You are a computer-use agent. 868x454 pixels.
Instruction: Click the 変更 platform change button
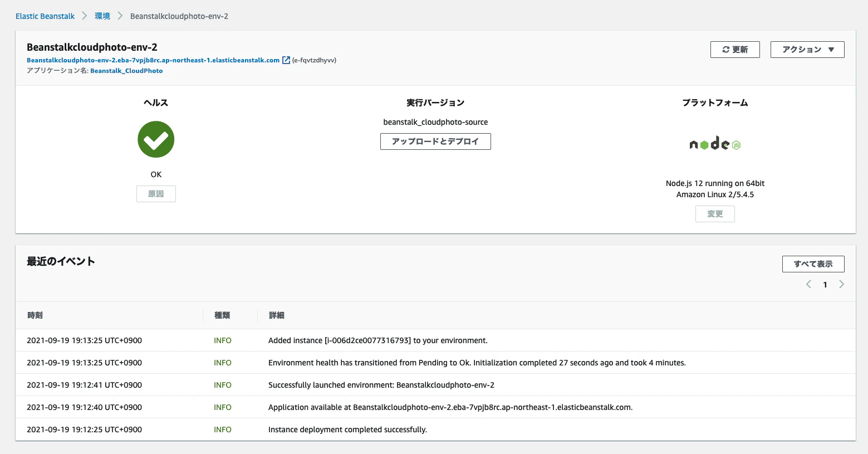click(x=715, y=214)
